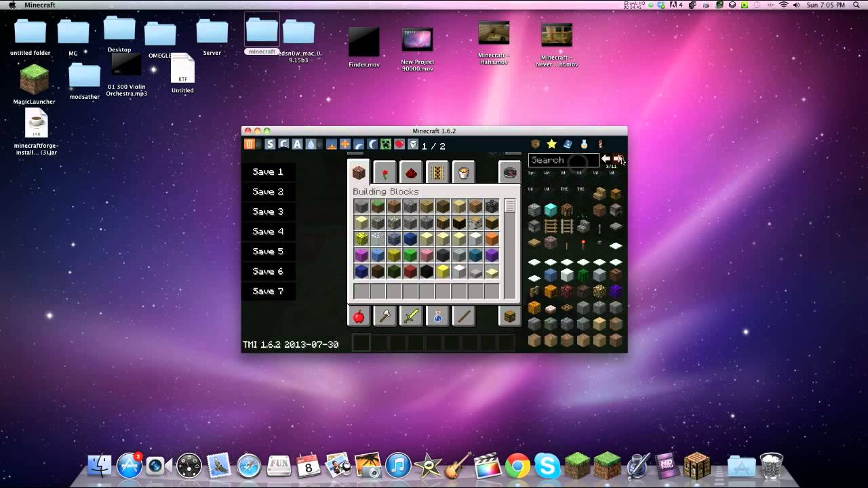Click the milk bucket icon in TMI toolbar
This screenshot has height=488, width=868.
click(413, 144)
